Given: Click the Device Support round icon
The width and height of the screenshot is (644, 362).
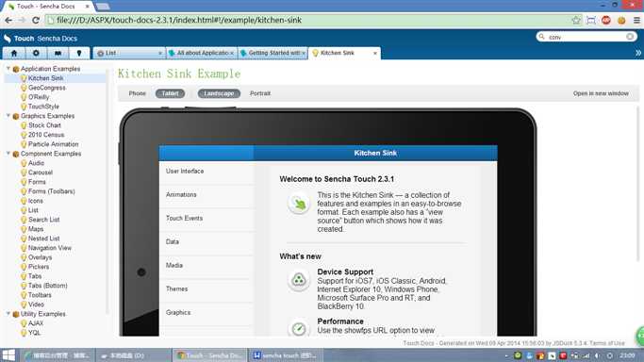Looking at the screenshot, I should click(x=299, y=280).
